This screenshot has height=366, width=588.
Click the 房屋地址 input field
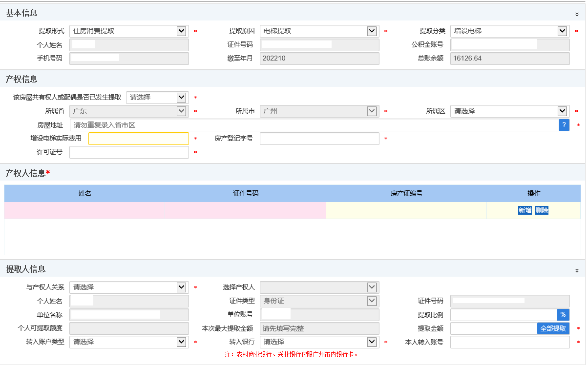(314, 125)
